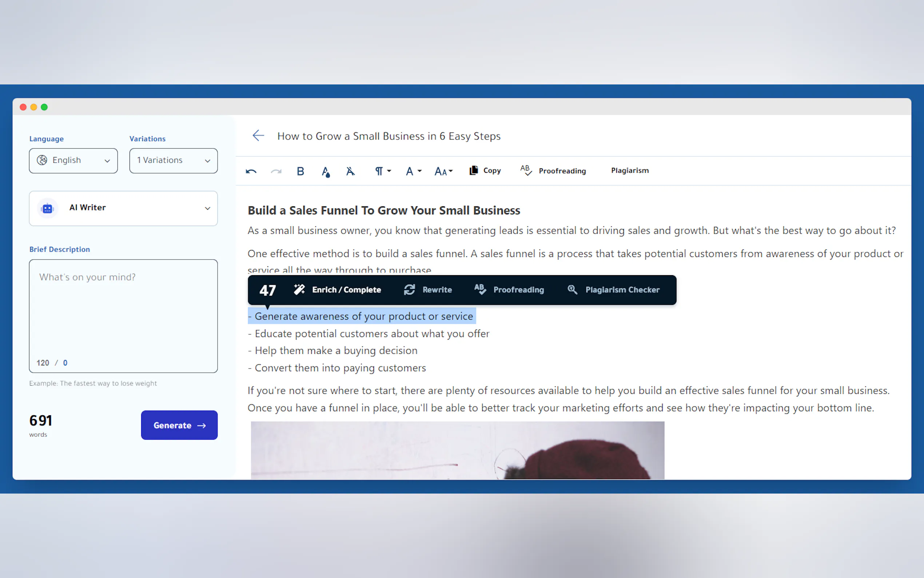The image size is (924, 578).
Task: Undo the last edit
Action: pyautogui.click(x=251, y=171)
